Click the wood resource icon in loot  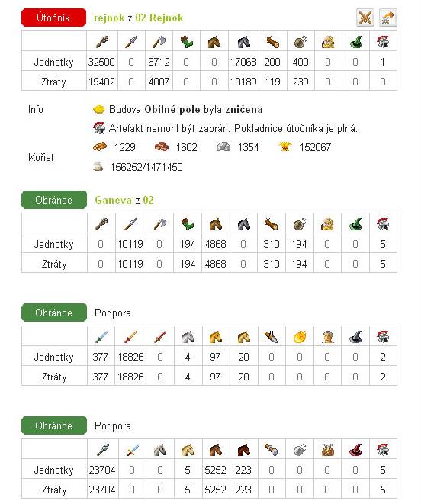coord(100,147)
